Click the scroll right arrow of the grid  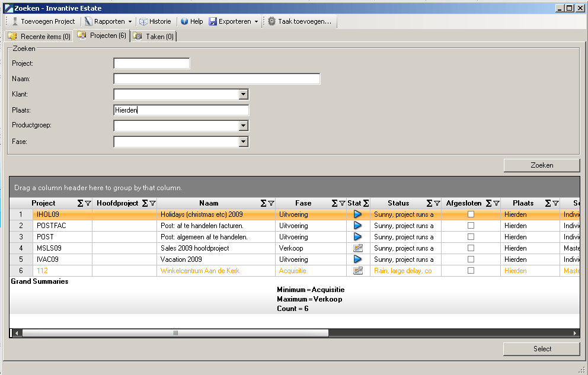coord(575,333)
